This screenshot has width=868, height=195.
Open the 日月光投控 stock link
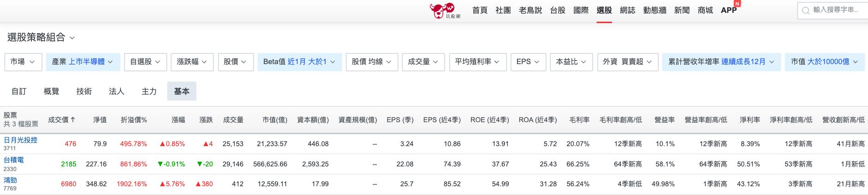21,140
